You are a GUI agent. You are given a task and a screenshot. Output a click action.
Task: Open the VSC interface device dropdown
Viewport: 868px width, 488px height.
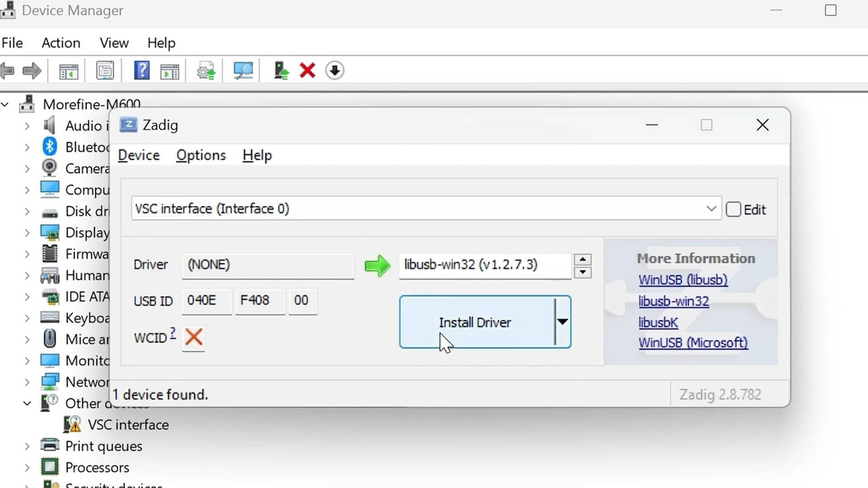711,209
